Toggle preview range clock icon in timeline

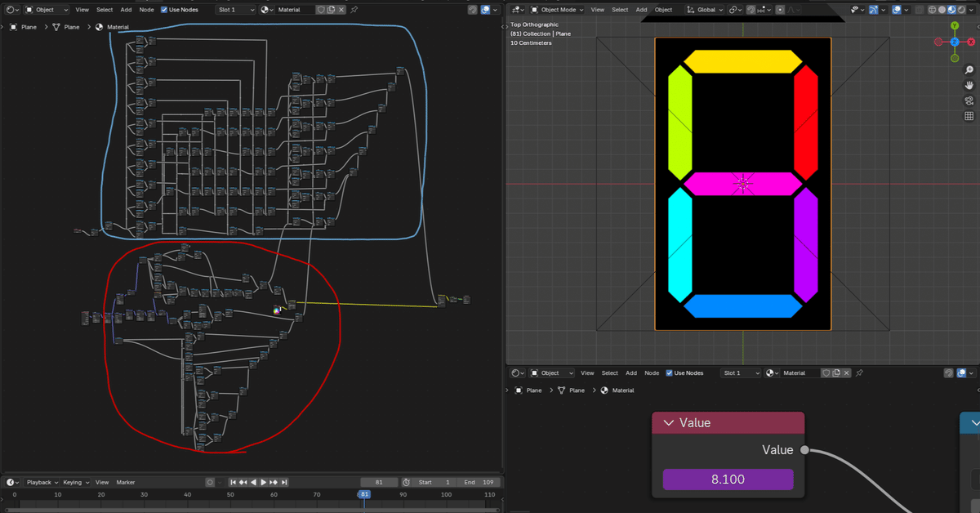tap(406, 483)
